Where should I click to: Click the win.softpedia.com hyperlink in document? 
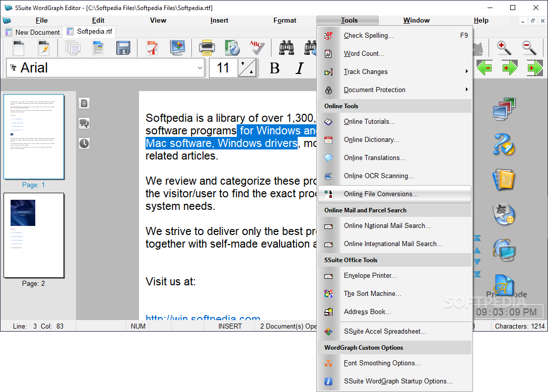tap(202, 317)
